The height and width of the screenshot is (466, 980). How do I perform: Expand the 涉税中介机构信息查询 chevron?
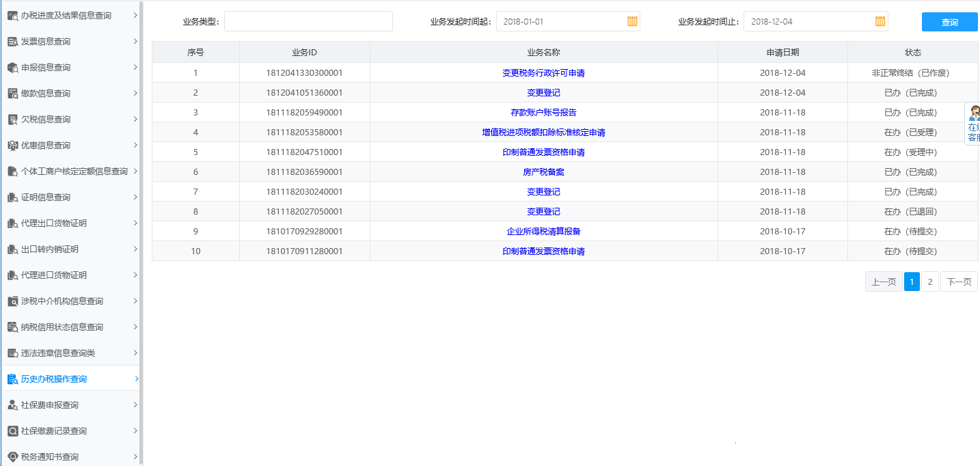135,301
